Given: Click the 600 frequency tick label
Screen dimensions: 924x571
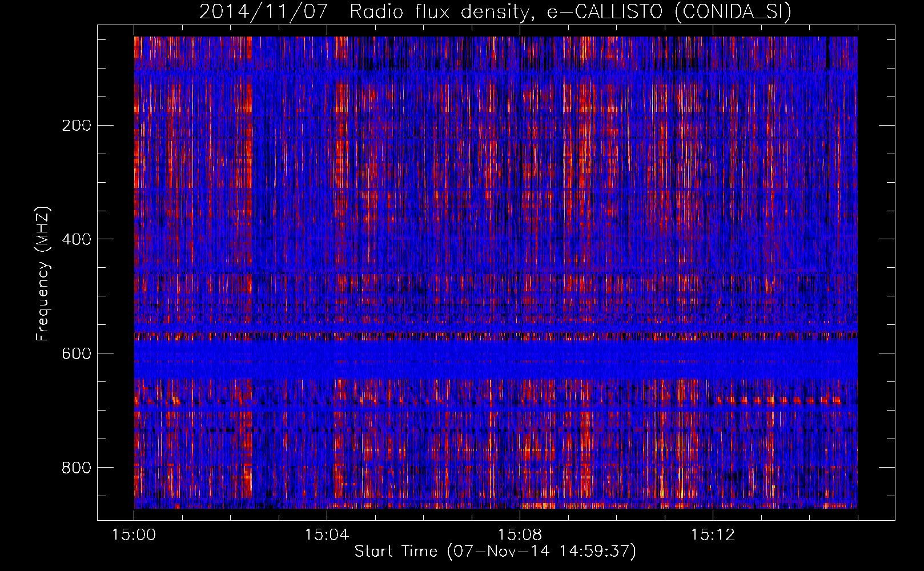Looking at the screenshot, I should pos(77,353).
